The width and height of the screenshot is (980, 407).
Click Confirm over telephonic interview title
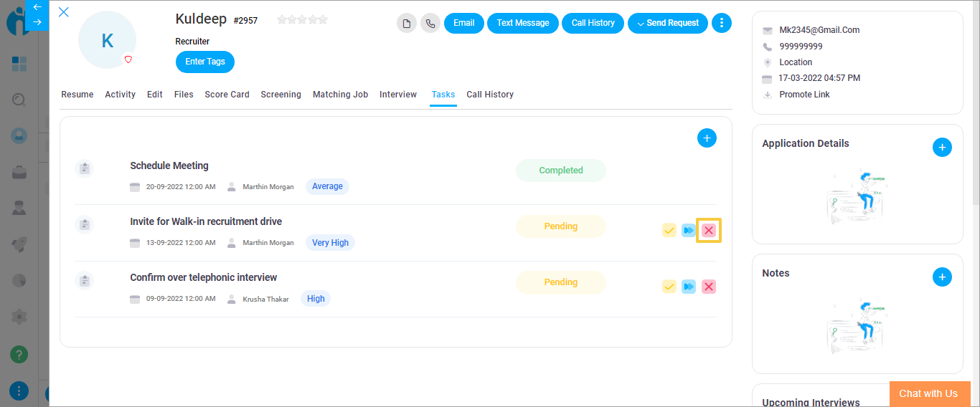204,277
